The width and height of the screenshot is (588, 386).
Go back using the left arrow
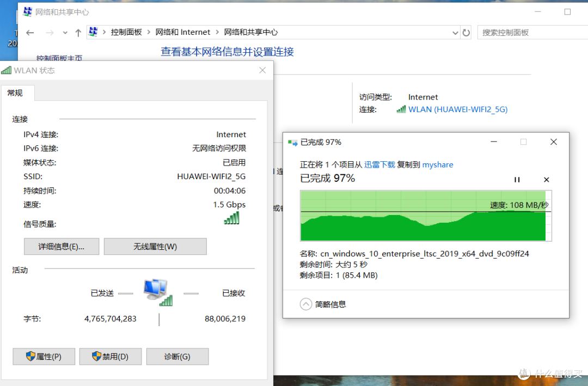click(x=30, y=33)
